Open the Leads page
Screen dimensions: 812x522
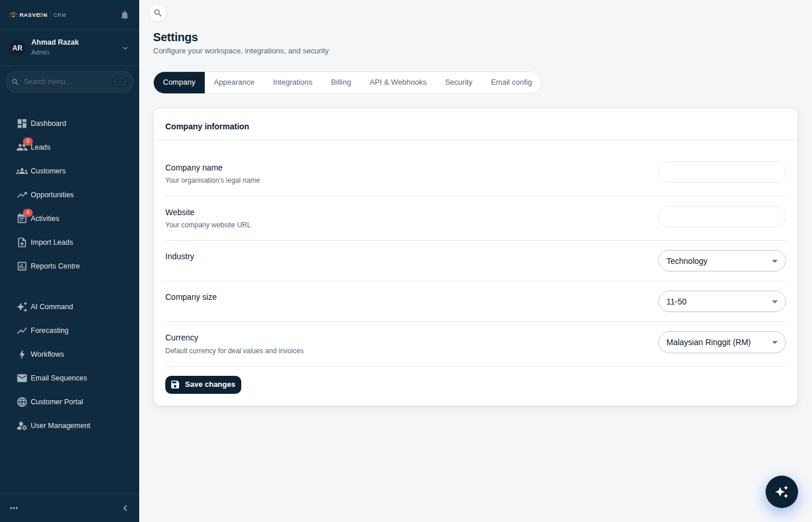tap(70, 147)
